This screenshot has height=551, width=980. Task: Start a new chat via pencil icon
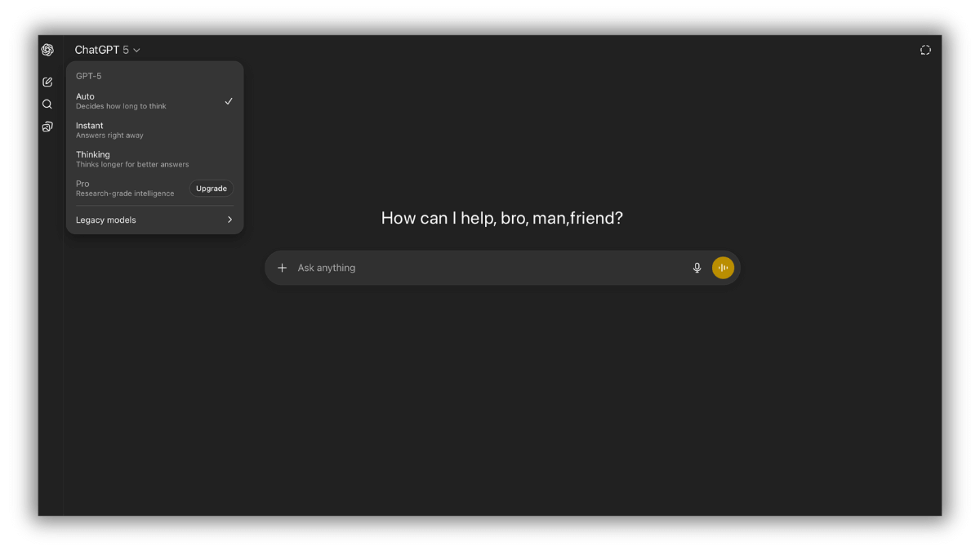pyautogui.click(x=47, y=82)
